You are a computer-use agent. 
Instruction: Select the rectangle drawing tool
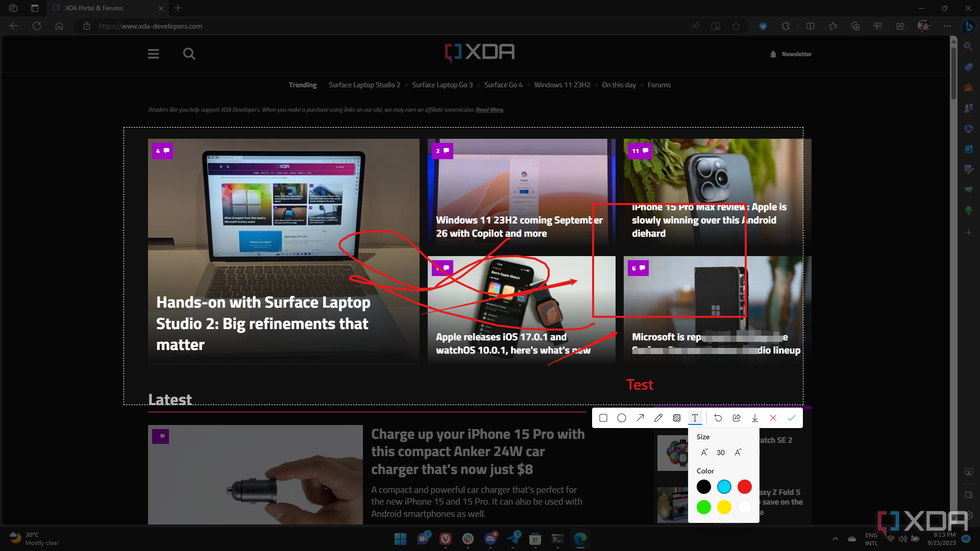pos(604,418)
